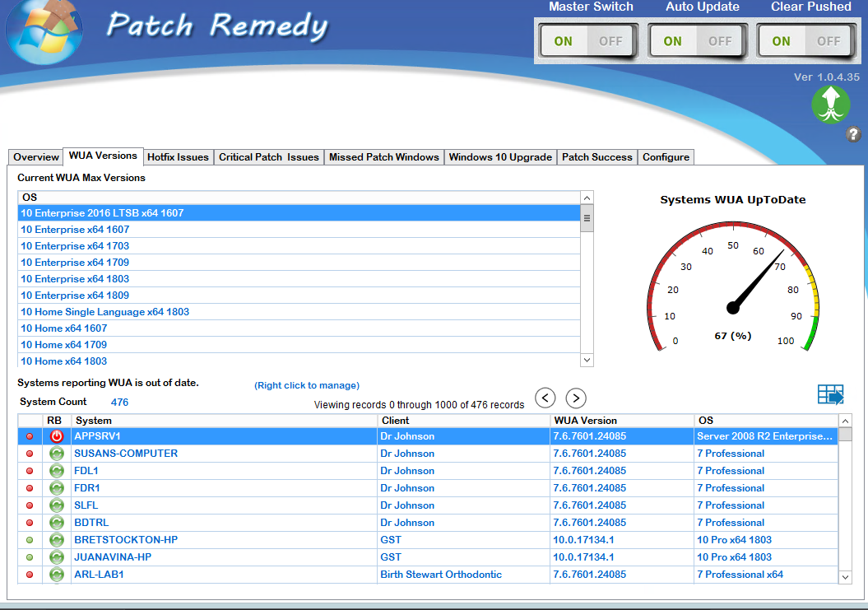868x610 pixels.
Task: Toggle the Auto Update switch
Action: tap(696, 41)
